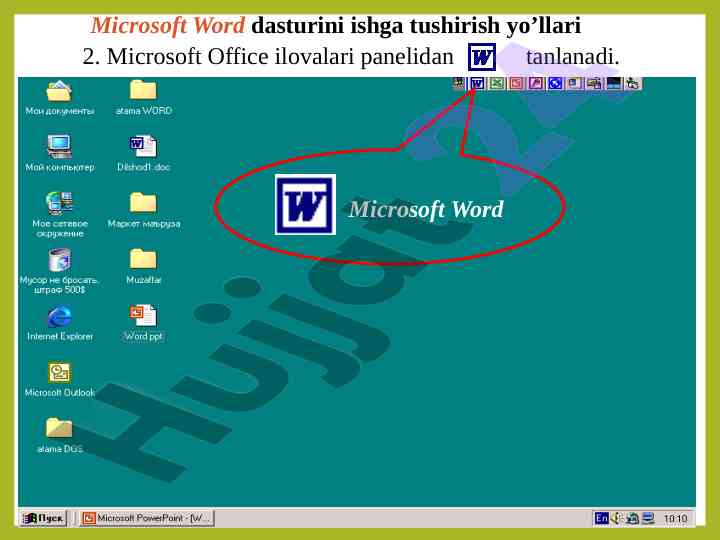Click the enlarged Word icon in the red callout
The image size is (720, 540).
click(x=305, y=204)
